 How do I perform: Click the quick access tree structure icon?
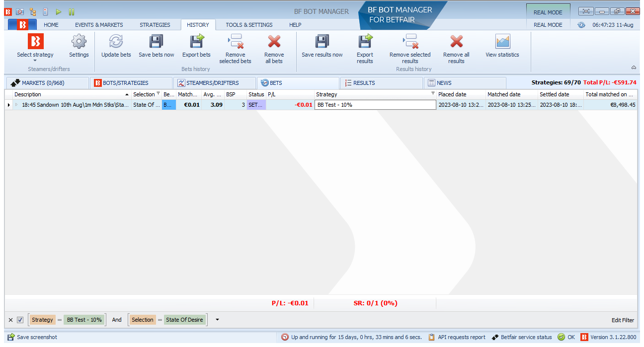click(x=33, y=11)
